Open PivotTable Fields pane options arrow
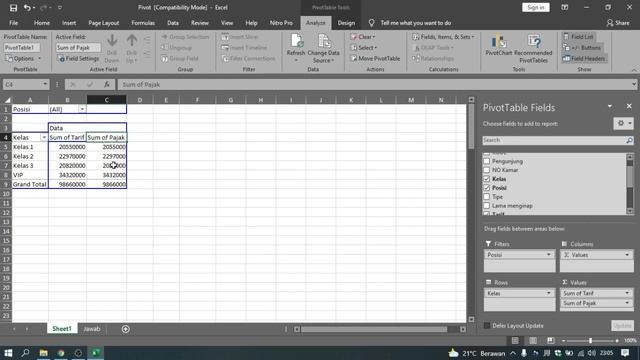Viewport: 640px width, 360px height. coord(610,107)
